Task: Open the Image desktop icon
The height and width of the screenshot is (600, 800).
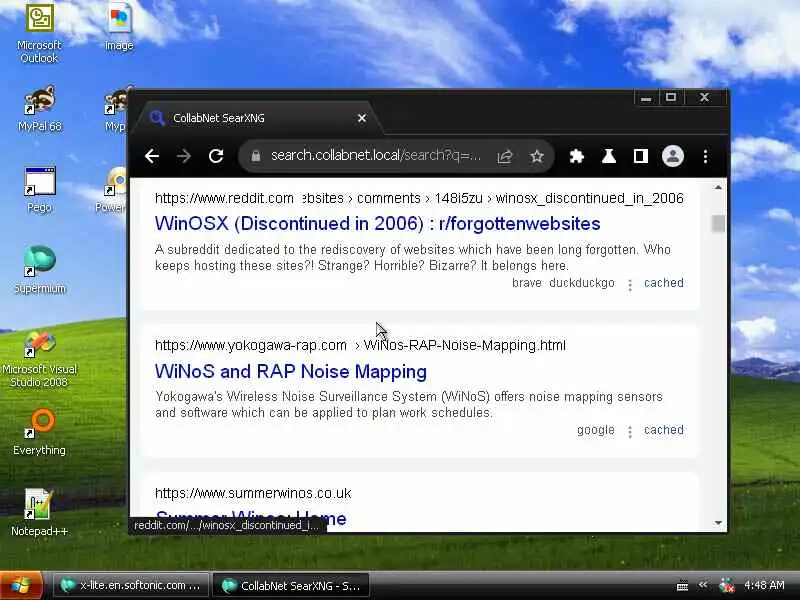Action: 119,28
